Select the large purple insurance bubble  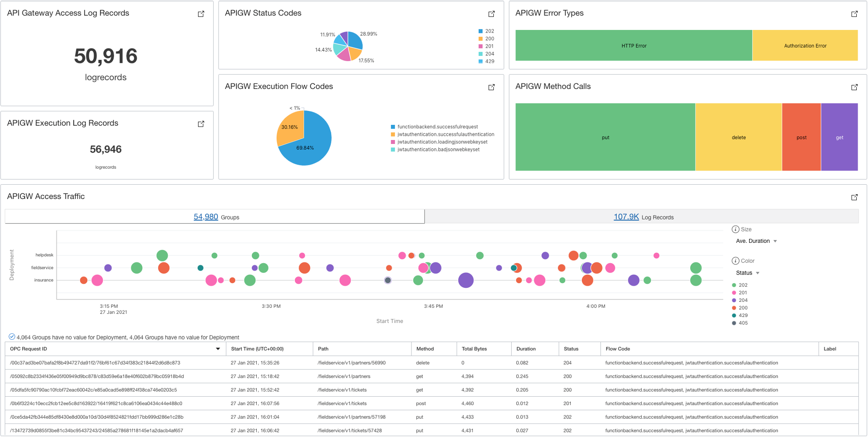(465, 281)
